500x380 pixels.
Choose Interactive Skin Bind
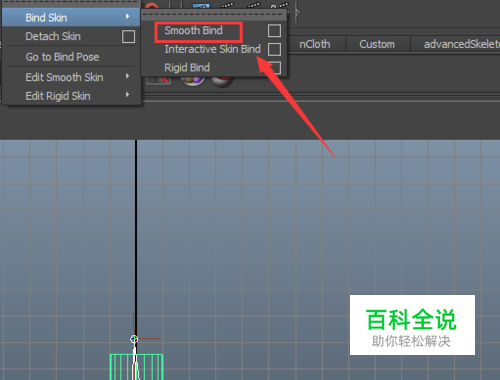pyautogui.click(x=212, y=49)
